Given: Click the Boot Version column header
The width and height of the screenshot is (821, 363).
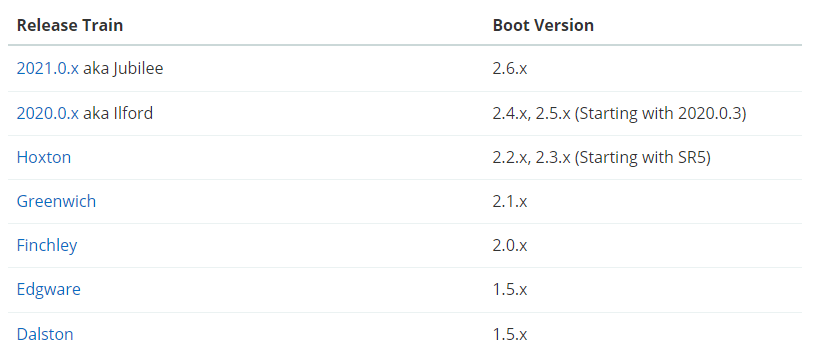Looking at the screenshot, I should 543,25.
